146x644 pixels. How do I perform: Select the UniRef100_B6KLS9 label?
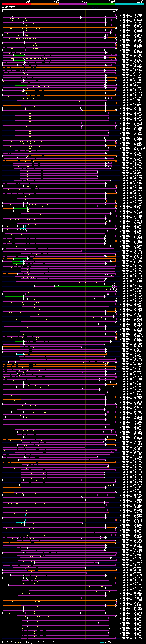tap(131, 70)
